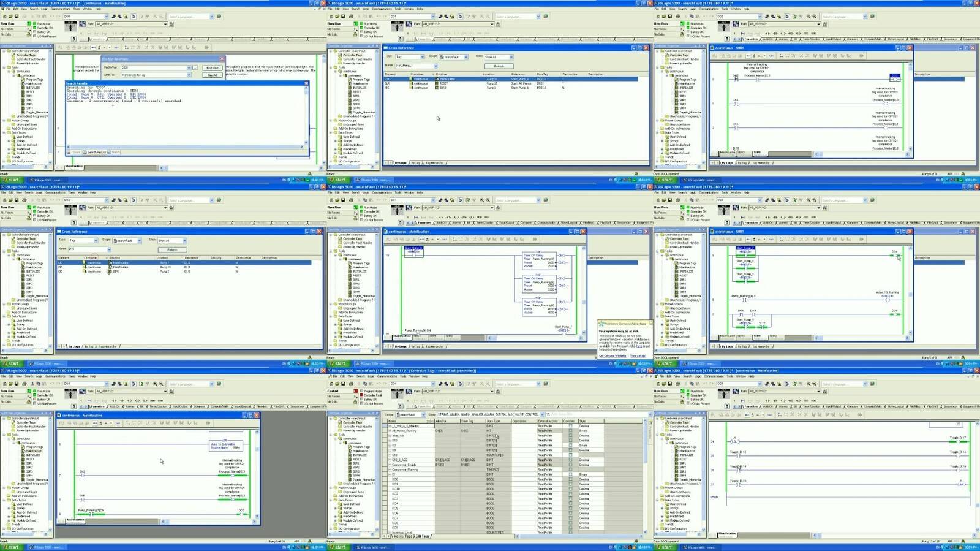Image resolution: width=980 pixels, height=551 pixels.
Task: Click MainRoutine icon in Controller Organizer beside Find in Routines
Action: 24,84
